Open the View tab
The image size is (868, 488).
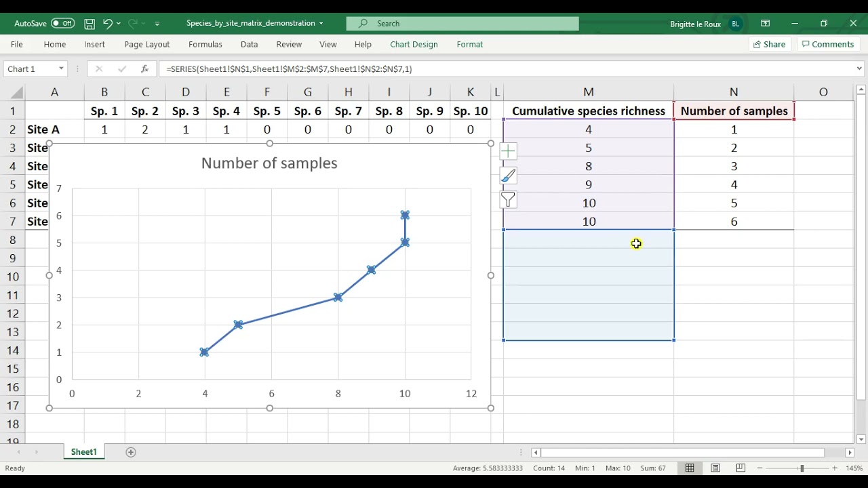click(x=328, y=44)
